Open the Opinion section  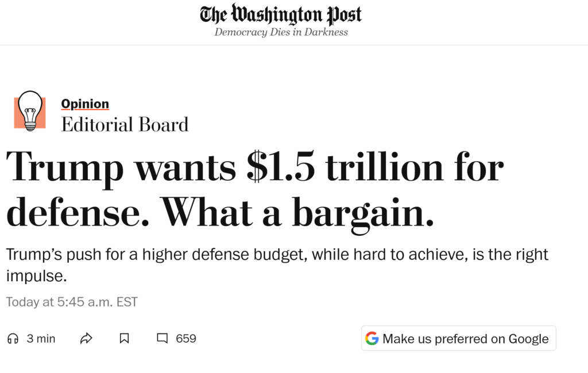(85, 103)
